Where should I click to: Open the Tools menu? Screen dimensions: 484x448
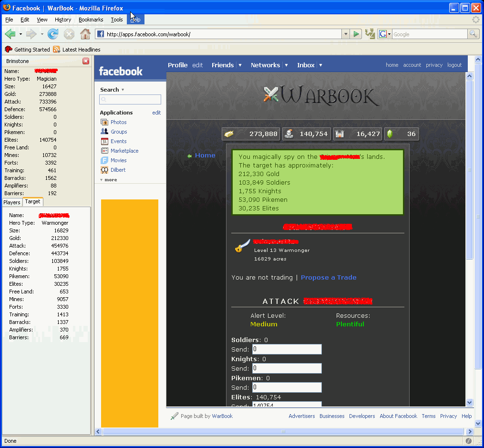117,20
